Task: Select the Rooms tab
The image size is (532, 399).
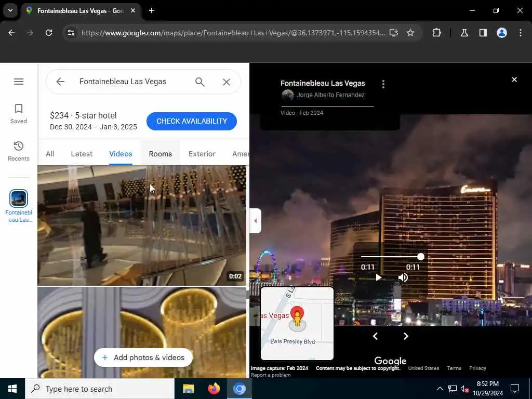Action: 161,154
